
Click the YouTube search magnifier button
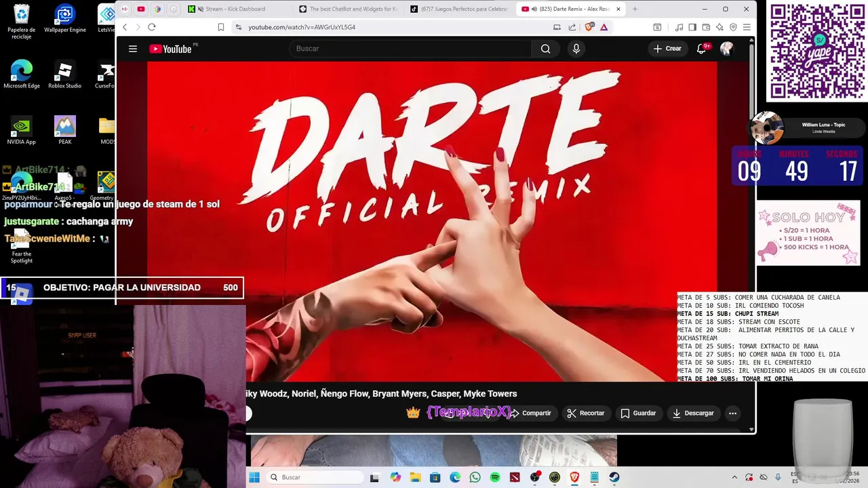point(545,49)
